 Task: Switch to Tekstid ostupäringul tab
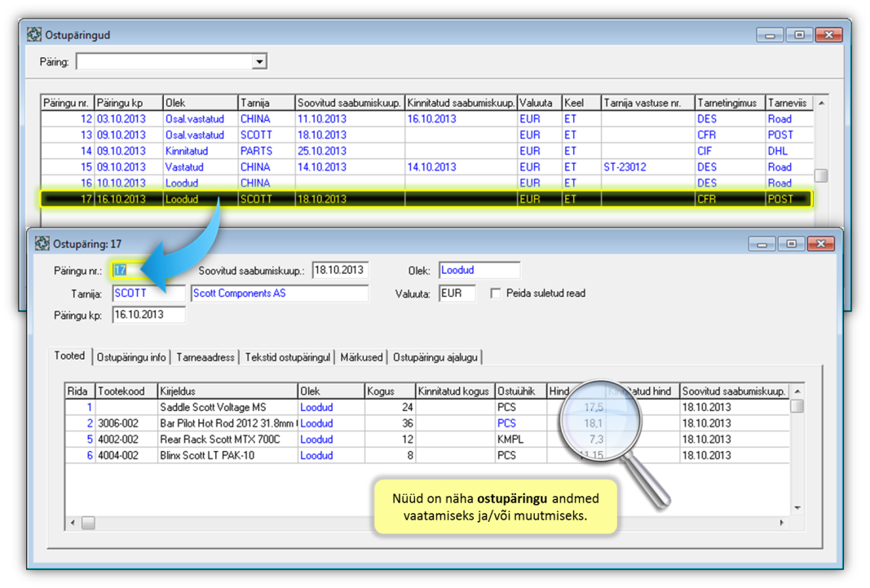pos(287,357)
